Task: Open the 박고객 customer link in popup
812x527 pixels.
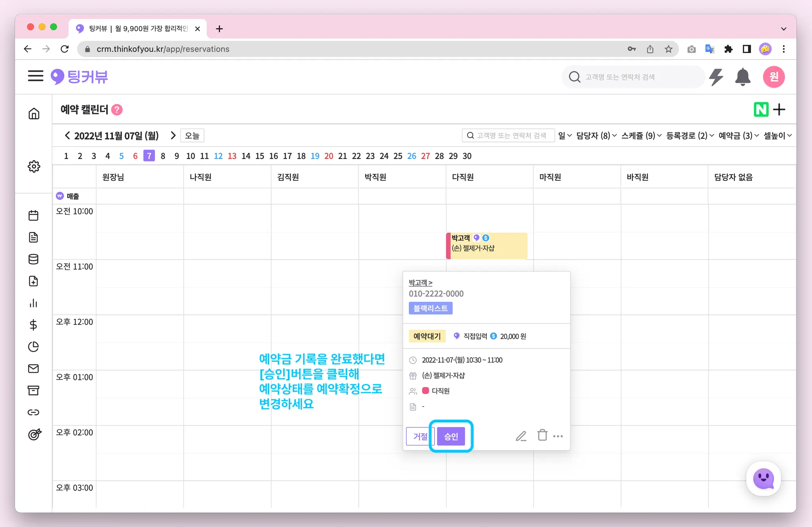Action: pos(420,283)
